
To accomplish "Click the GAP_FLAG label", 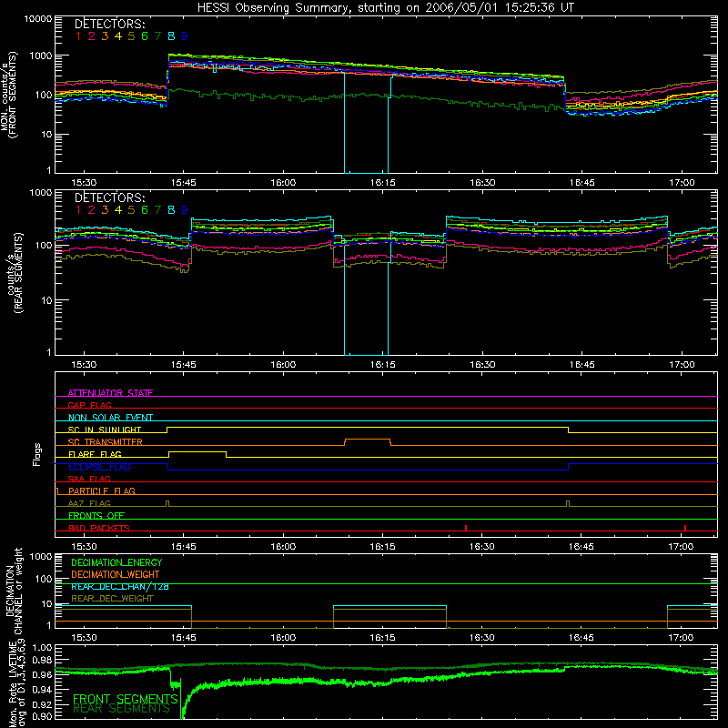I will point(89,405).
